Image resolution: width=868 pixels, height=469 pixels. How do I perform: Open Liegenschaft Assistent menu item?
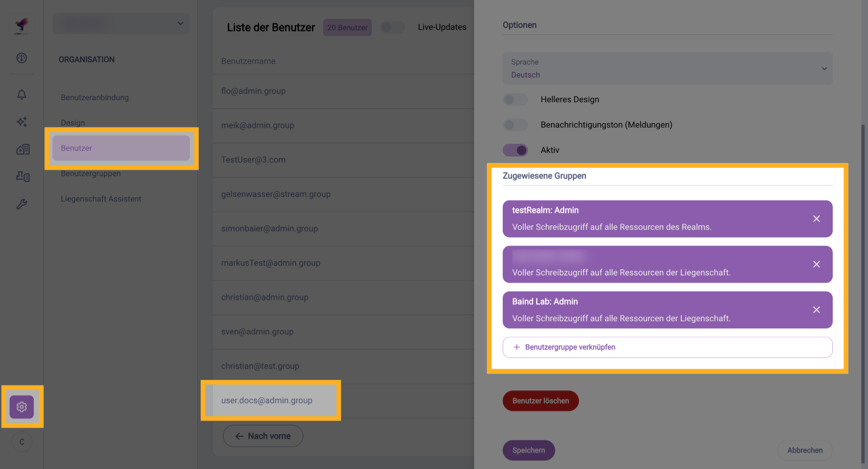click(101, 199)
